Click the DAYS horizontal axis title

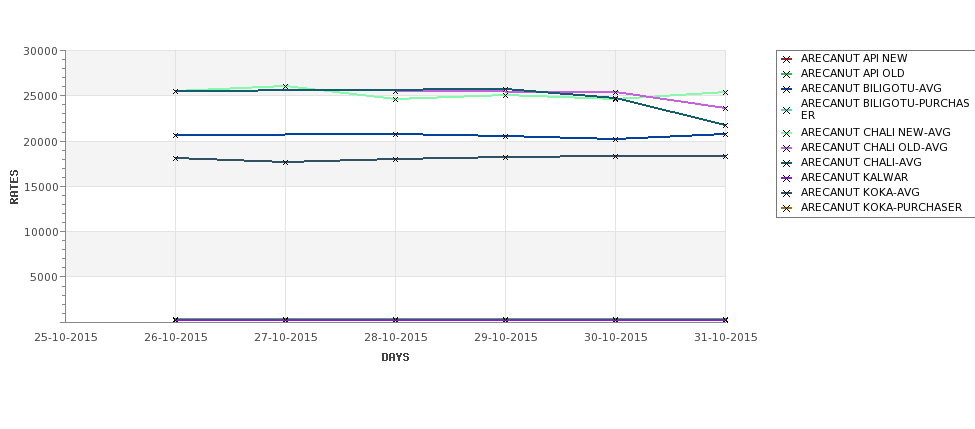click(395, 358)
